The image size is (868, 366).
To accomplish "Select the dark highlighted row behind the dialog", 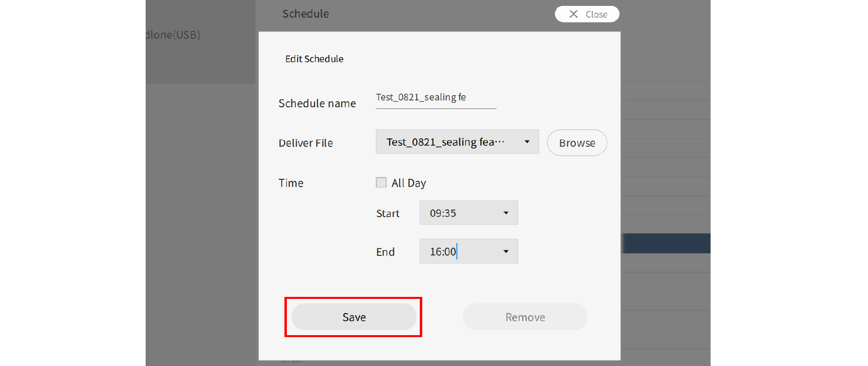I will [x=665, y=244].
